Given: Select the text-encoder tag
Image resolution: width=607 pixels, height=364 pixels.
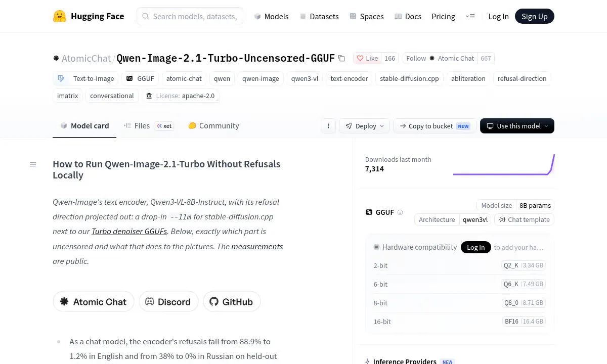Looking at the screenshot, I should pyautogui.click(x=349, y=78).
